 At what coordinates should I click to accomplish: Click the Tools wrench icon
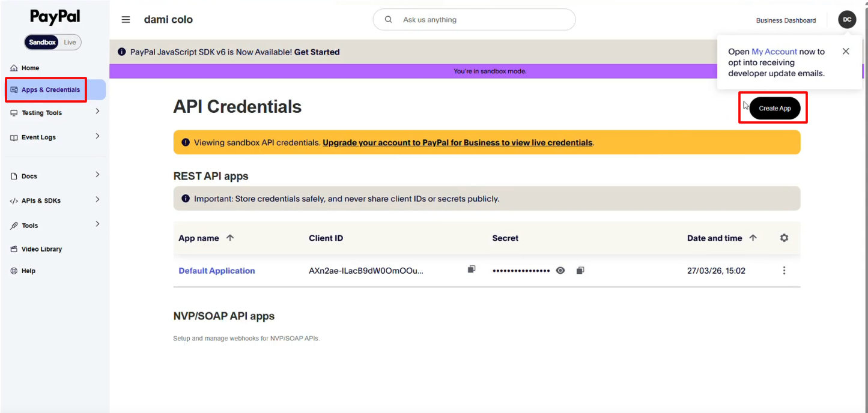click(14, 226)
